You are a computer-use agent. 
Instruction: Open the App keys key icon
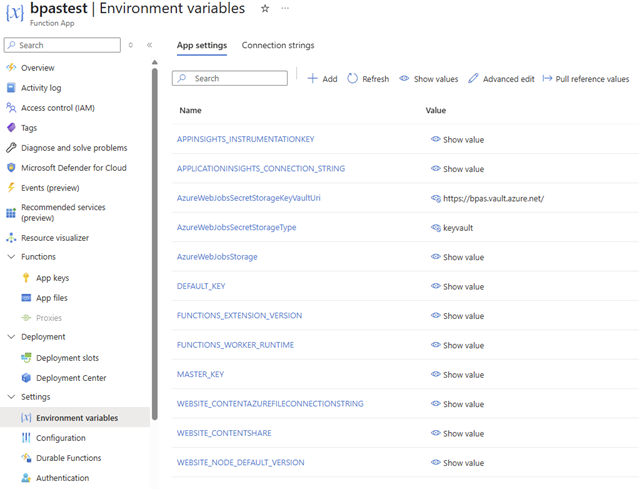(26, 278)
